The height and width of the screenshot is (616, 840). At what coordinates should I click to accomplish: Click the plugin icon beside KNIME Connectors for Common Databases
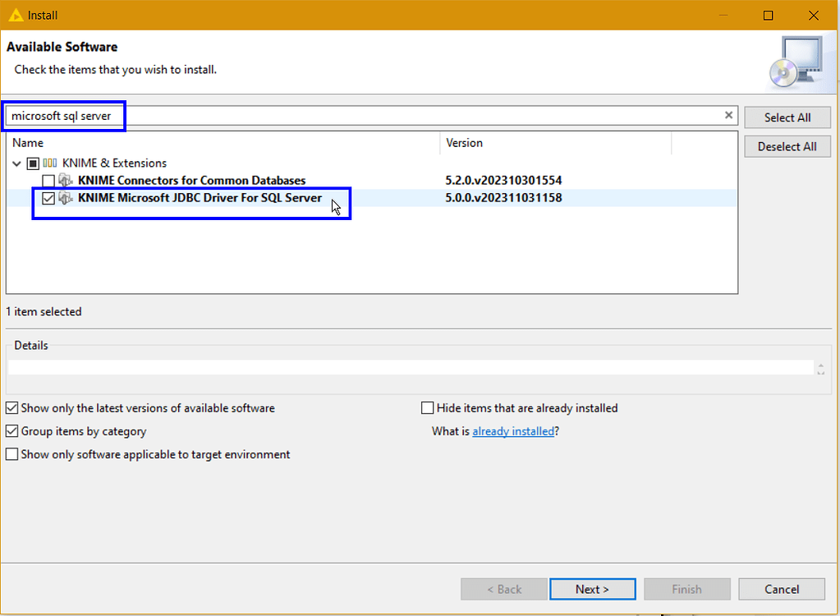tap(66, 180)
